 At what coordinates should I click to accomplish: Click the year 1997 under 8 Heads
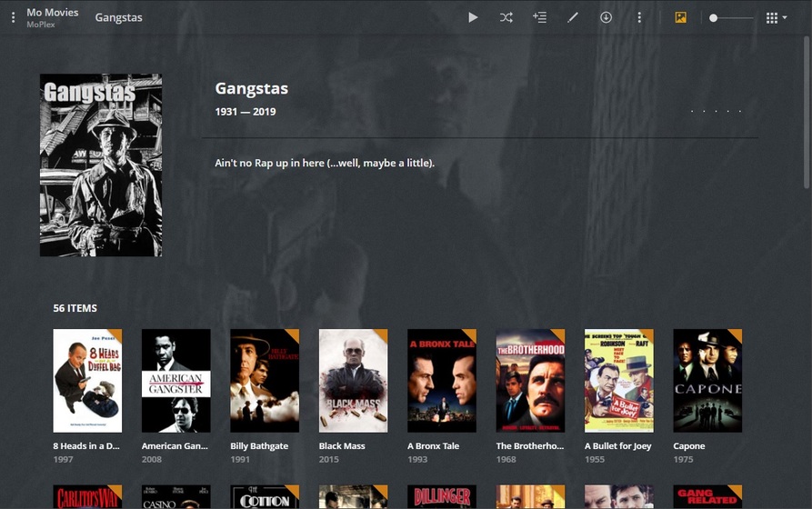coord(63,459)
